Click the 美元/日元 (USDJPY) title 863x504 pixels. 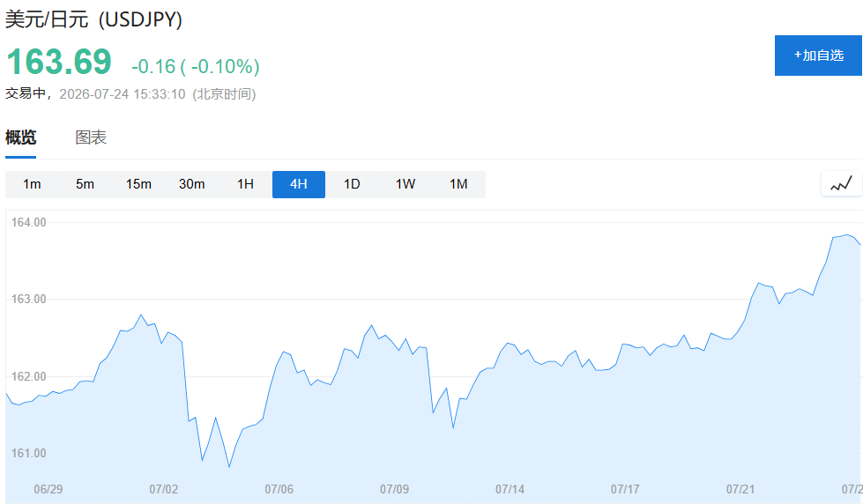coord(93,19)
